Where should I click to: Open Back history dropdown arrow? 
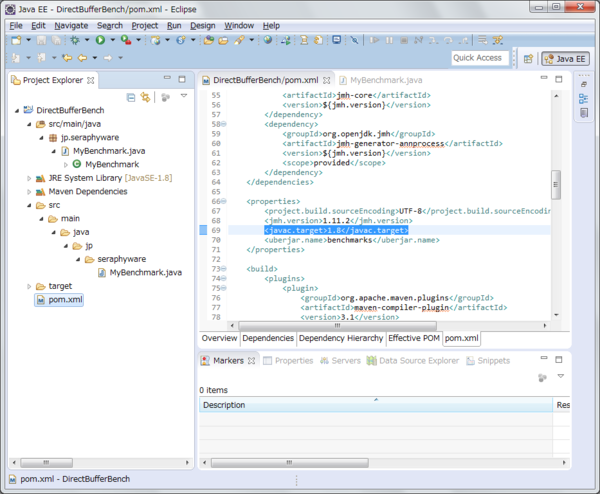(95, 58)
